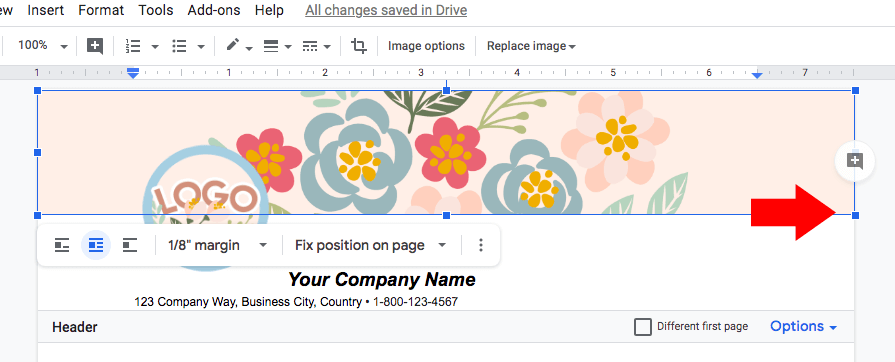
Task: Click the left indent marker on ruler
Action: (133, 73)
